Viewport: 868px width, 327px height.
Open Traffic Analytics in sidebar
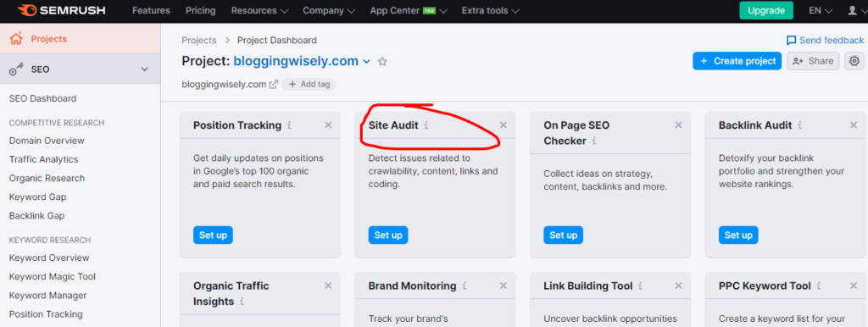tap(44, 159)
